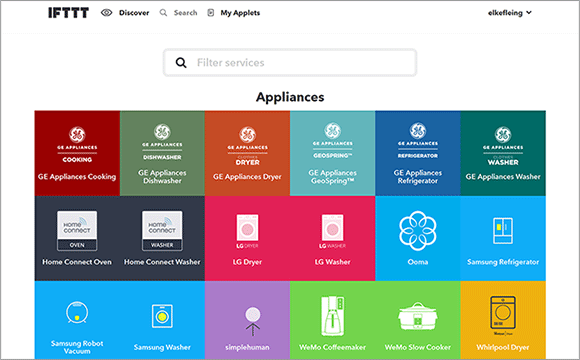The height and width of the screenshot is (360, 580).
Task: Click the GE Appliances GeoSpring label
Action: tap(333, 177)
